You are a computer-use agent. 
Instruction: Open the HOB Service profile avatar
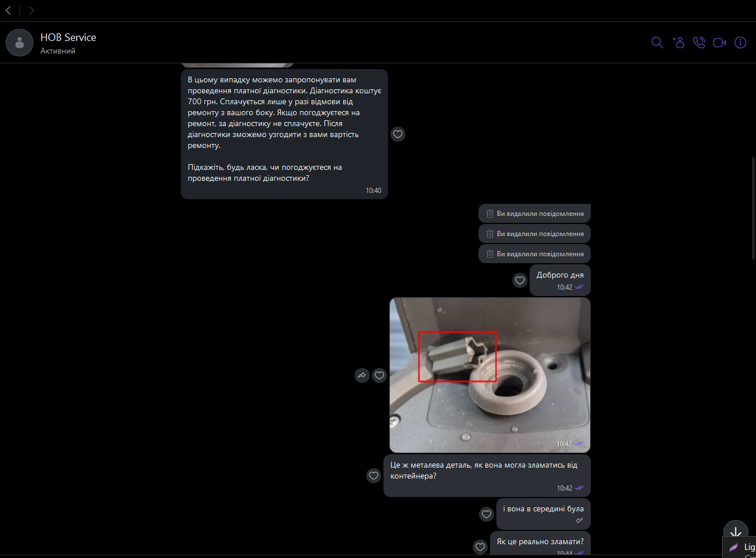click(20, 43)
